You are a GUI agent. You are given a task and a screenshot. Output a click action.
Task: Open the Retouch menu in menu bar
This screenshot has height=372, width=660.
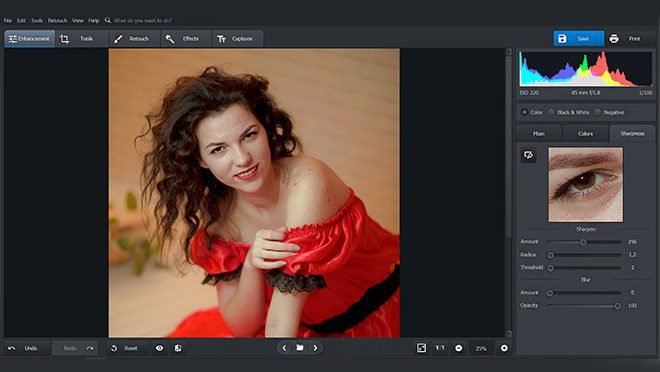[57, 20]
